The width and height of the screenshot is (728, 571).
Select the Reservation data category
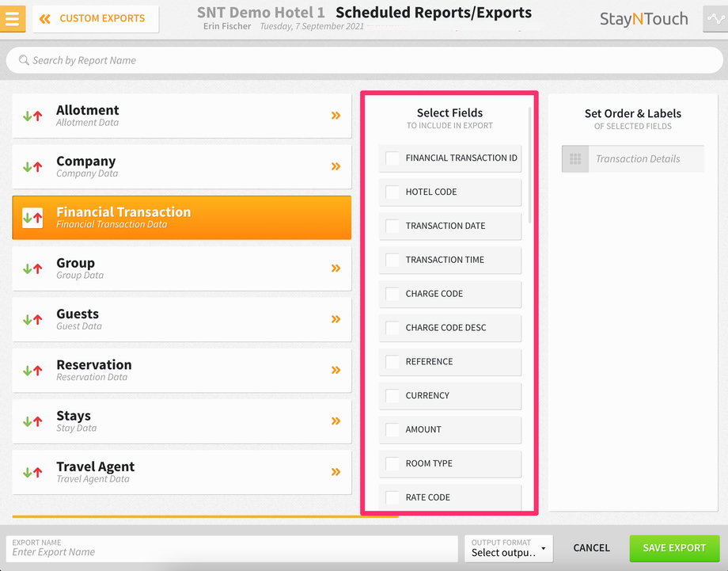pos(181,371)
